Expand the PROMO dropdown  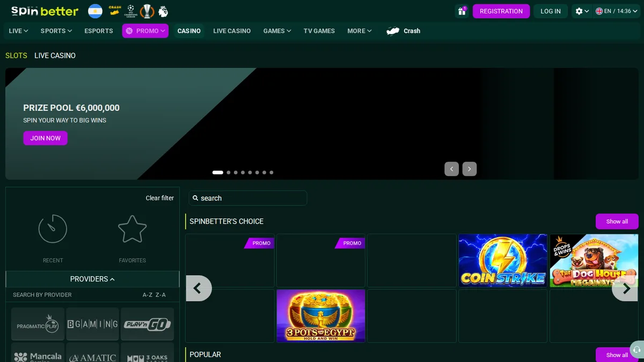pyautogui.click(x=145, y=31)
